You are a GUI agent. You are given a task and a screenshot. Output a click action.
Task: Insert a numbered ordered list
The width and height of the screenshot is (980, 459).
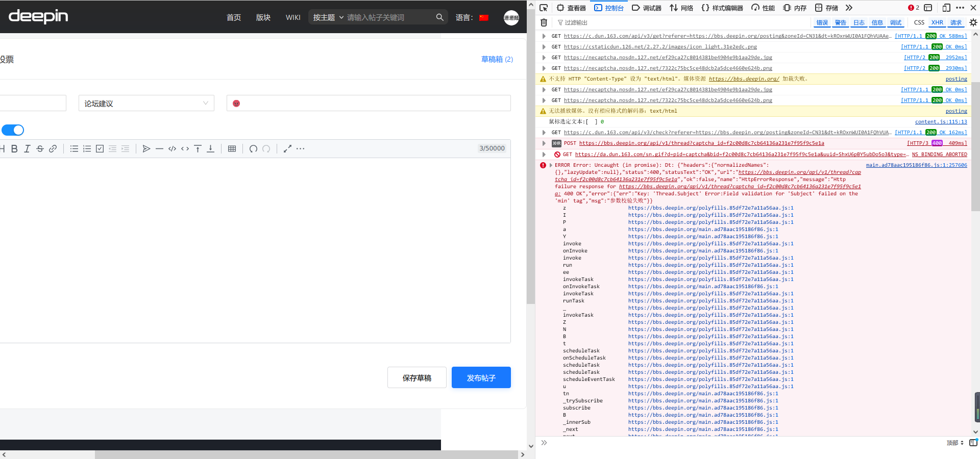[x=87, y=149]
